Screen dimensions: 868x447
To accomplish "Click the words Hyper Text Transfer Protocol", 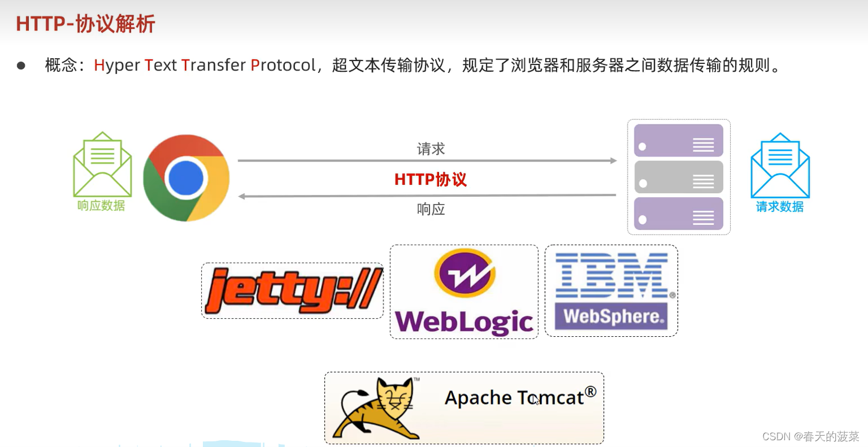I will (x=205, y=66).
